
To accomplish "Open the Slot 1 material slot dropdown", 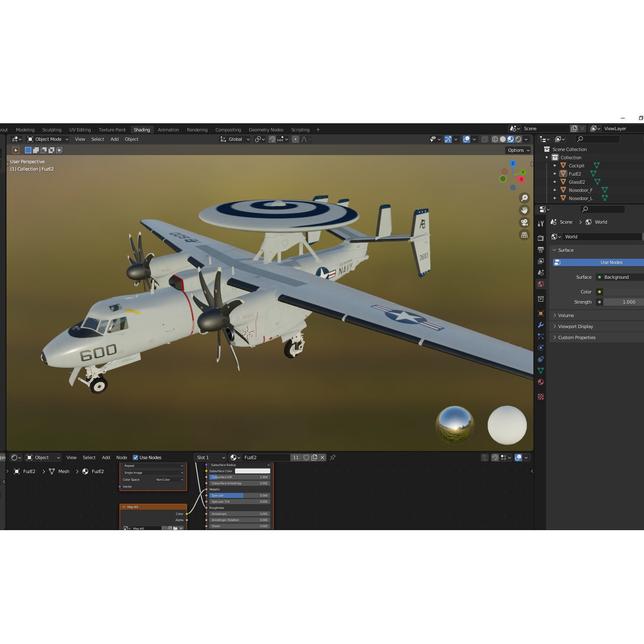I will click(210, 457).
